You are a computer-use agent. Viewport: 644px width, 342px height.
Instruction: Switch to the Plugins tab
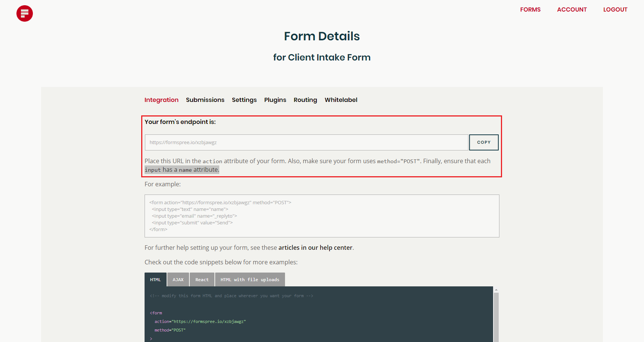275,100
